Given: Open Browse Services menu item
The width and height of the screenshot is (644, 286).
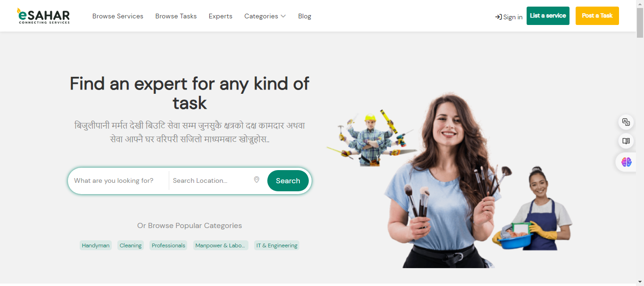Looking at the screenshot, I should click(x=118, y=16).
